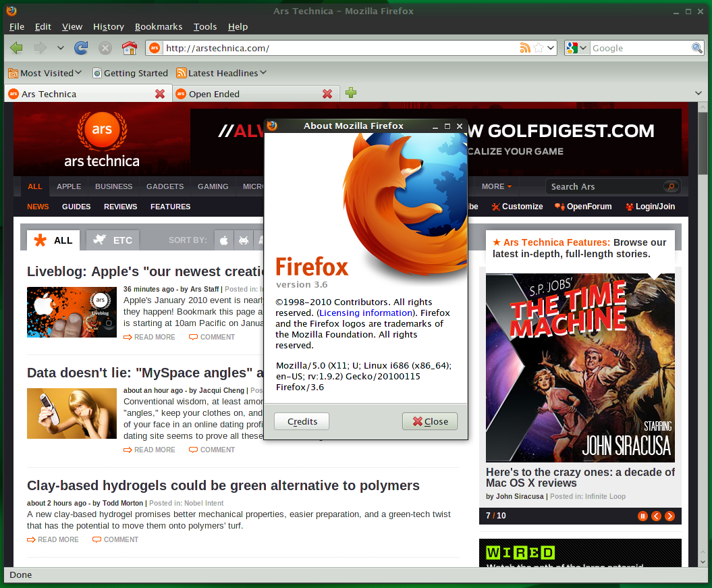This screenshot has width=712, height=588.
Task: Click the Forward navigation arrow
Action: pyautogui.click(x=40, y=48)
